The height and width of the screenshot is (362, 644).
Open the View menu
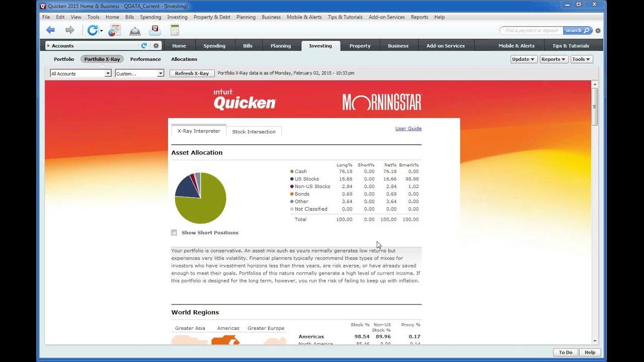[x=76, y=17]
